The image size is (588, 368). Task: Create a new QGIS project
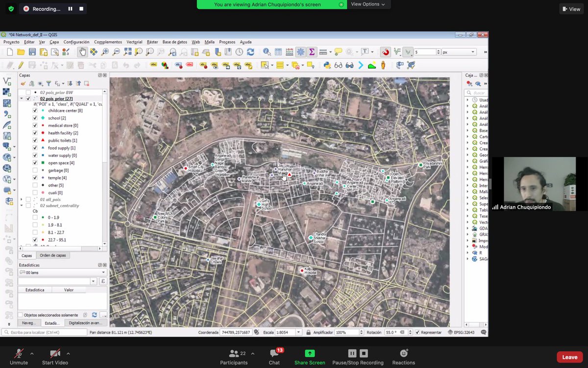pos(10,52)
